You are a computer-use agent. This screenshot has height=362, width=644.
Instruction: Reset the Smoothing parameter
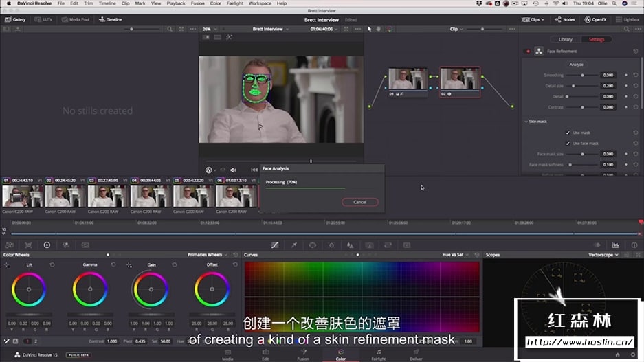(635, 75)
